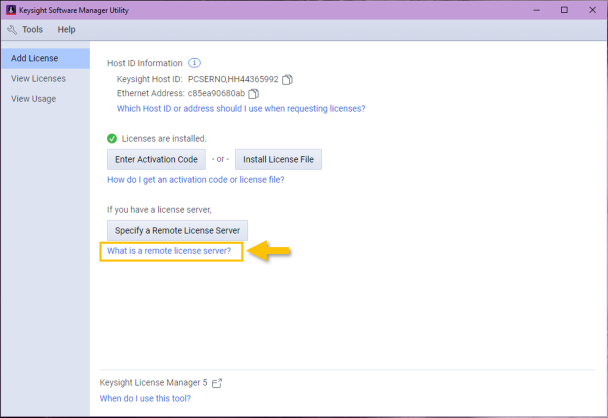Switch to View Licenses
Viewport: 608px width, 418px height.
coord(45,79)
